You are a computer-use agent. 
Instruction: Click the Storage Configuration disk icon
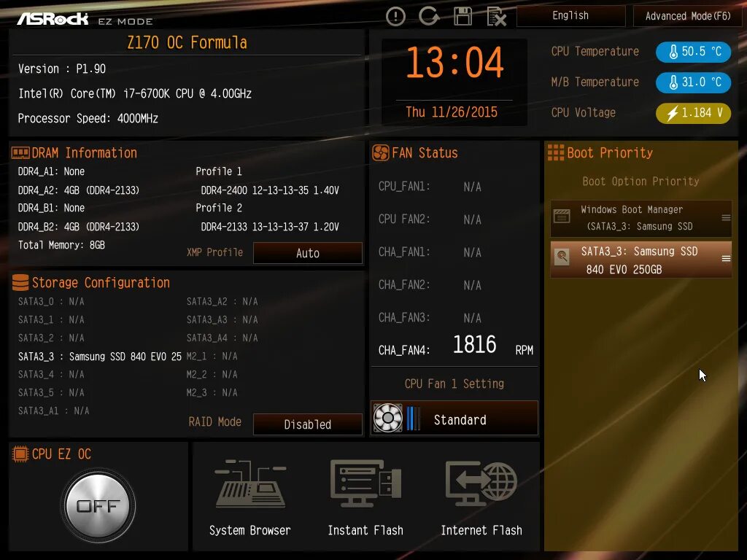coord(20,282)
